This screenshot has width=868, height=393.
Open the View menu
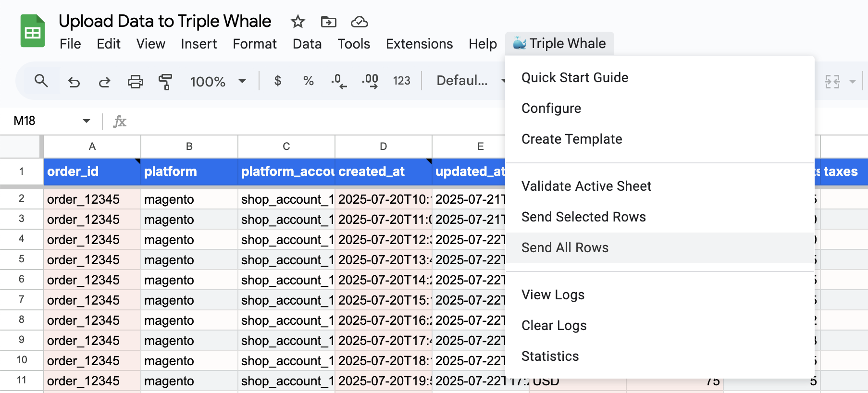151,44
